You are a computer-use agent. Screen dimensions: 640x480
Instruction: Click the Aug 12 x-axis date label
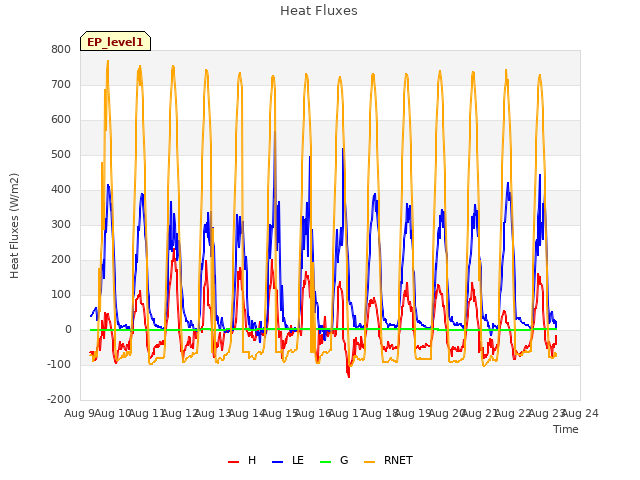pyautogui.click(x=180, y=413)
